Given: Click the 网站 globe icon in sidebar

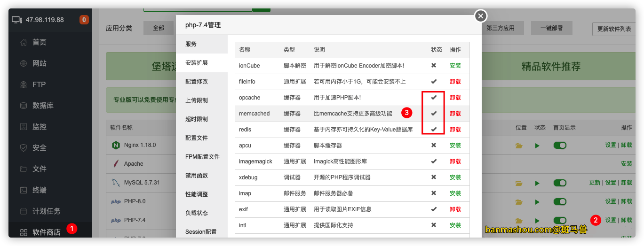Looking at the screenshot, I should click(x=24, y=63).
